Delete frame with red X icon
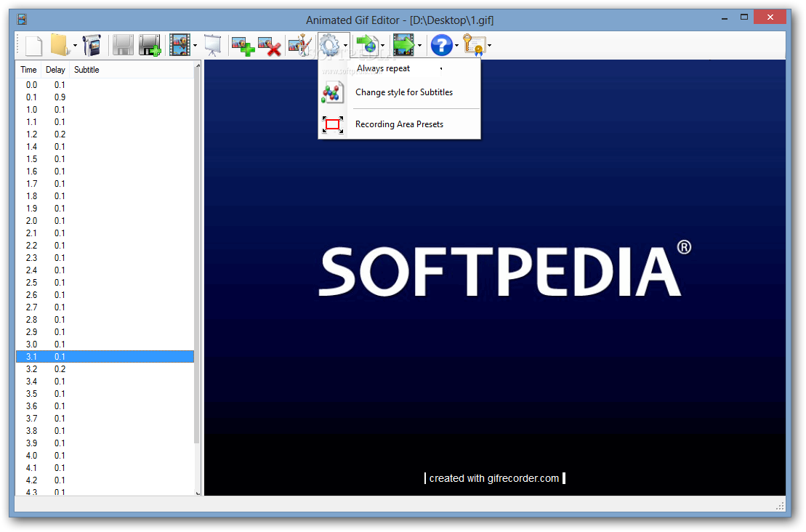This screenshot has width=806, height=532. [270, 45]
